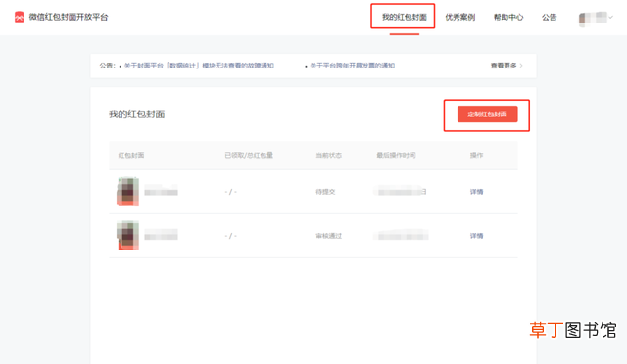Click the 定制红包封面 button
The width and height of the screenshot is (627, 364).
[488, 114]
